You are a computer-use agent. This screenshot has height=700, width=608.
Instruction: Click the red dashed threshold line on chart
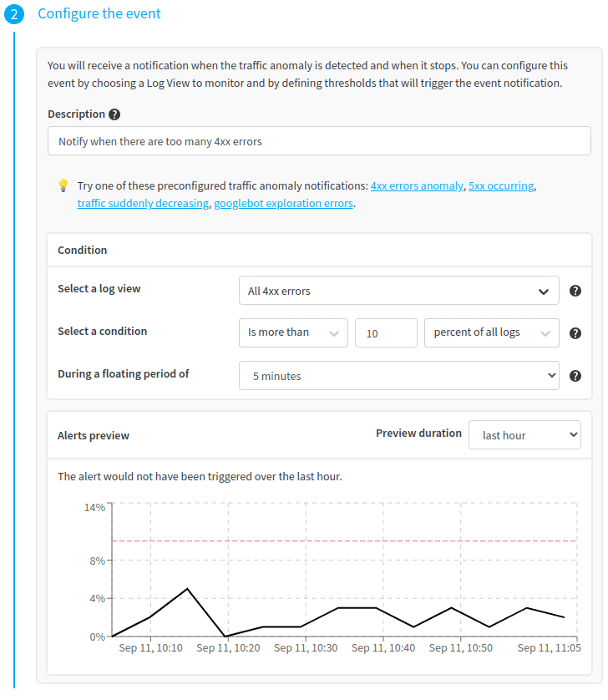coord(344,541)
